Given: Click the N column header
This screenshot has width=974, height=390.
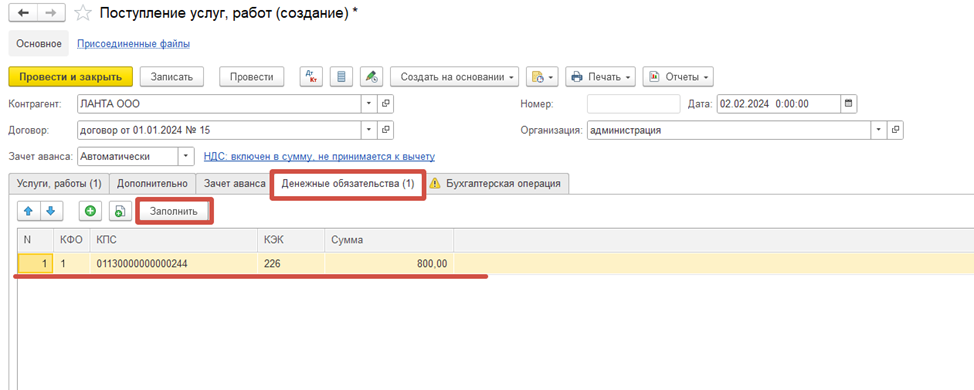Looking at the screenshot, I should pyautogui.click(x=35, y=240).
